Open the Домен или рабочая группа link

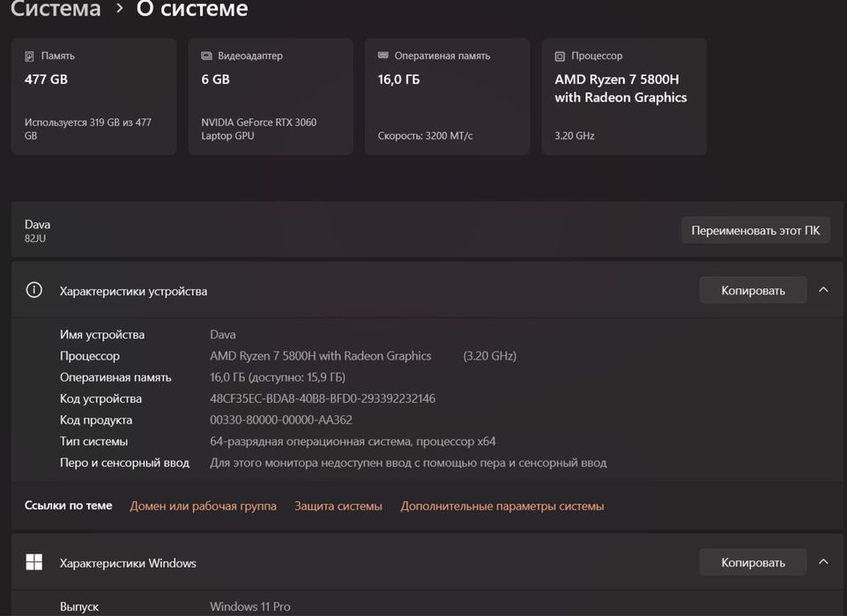[203, 506]
